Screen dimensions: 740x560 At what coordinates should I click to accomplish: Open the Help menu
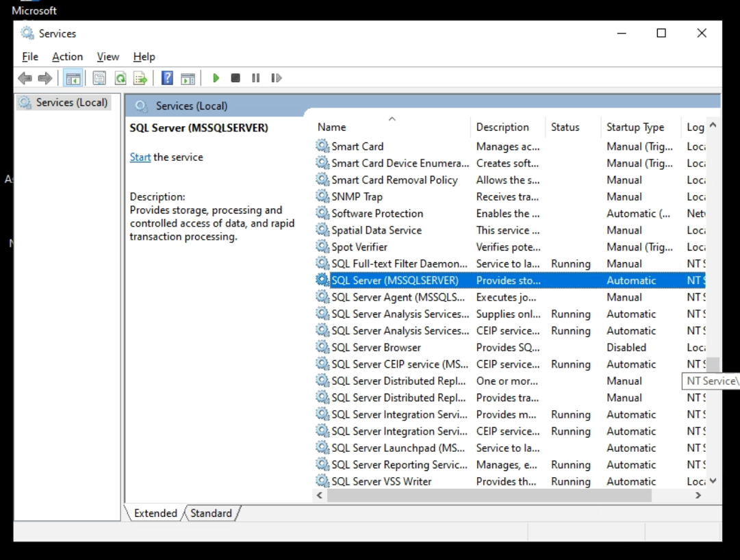144,57
